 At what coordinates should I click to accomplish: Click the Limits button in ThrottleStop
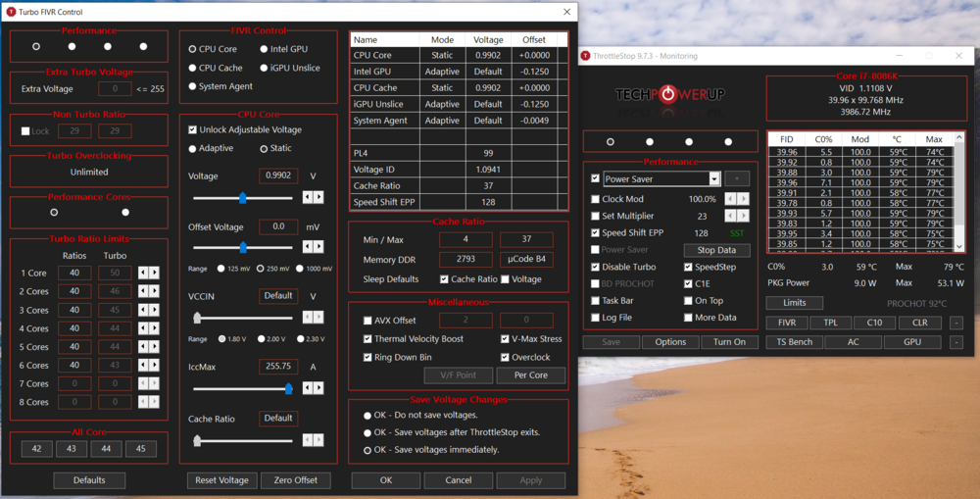point(795,303)
